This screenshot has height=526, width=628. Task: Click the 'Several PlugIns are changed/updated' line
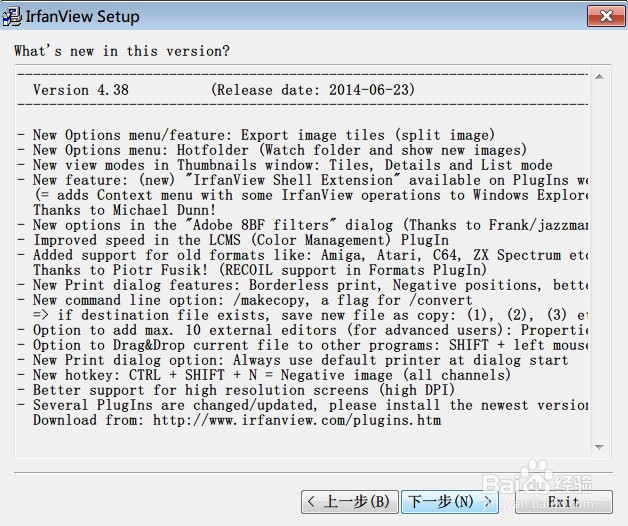pos(303,405)
